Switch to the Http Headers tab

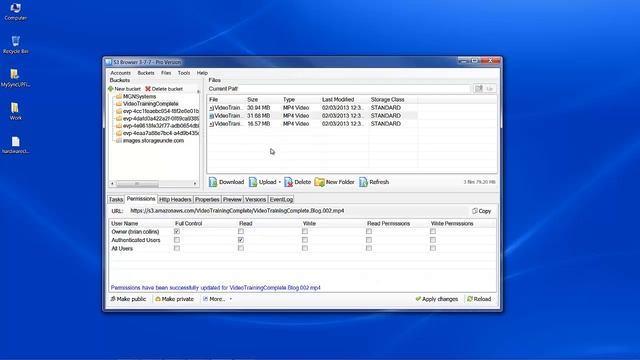click(175, 200)
